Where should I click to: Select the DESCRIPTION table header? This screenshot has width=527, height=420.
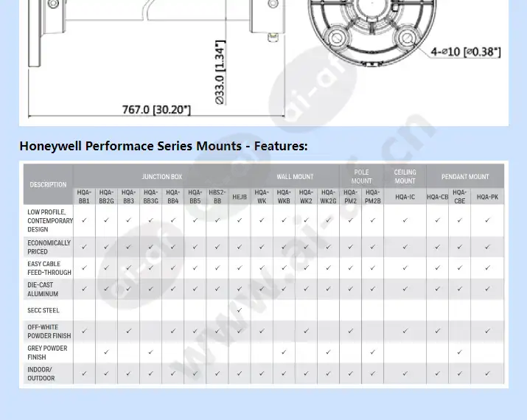(48, 184)
